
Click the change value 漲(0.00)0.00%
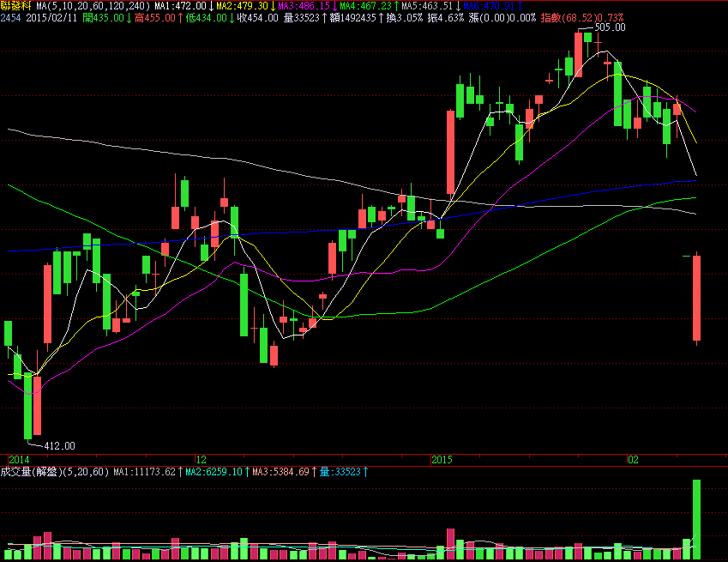point(502,18)
